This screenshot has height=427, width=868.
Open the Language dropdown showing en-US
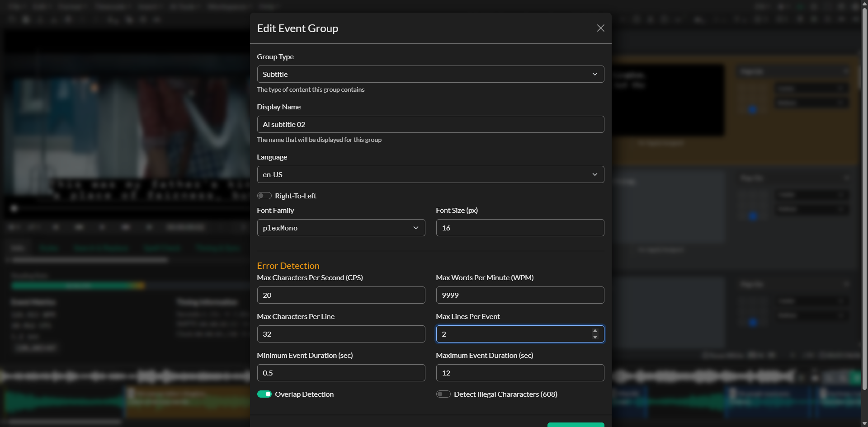click(x=430, y=174)
